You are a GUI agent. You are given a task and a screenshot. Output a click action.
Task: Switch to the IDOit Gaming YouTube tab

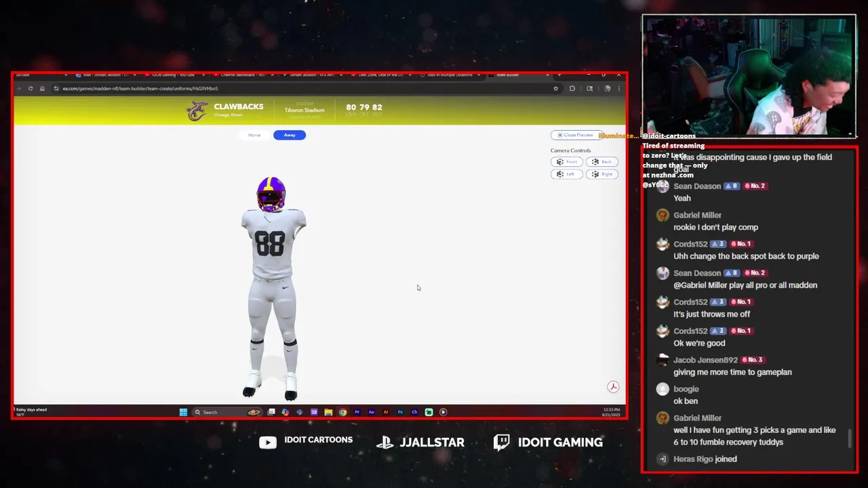[x=174, y=75]
